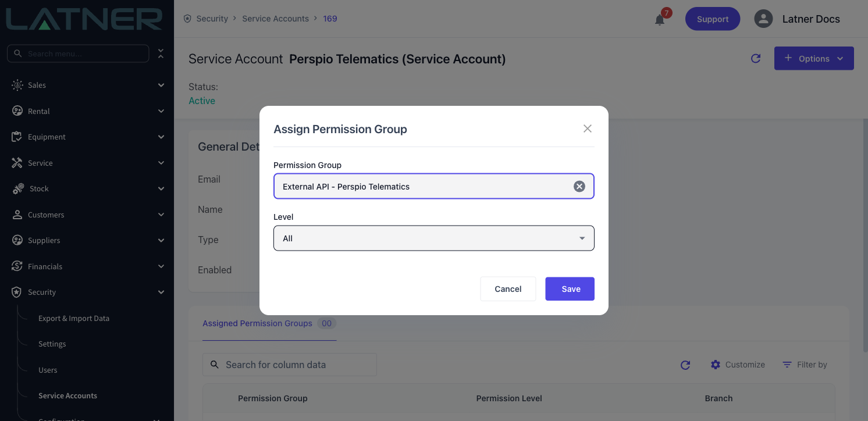Click the Customize label
This screenshot has width=868, height=421.
click(745, 365)
